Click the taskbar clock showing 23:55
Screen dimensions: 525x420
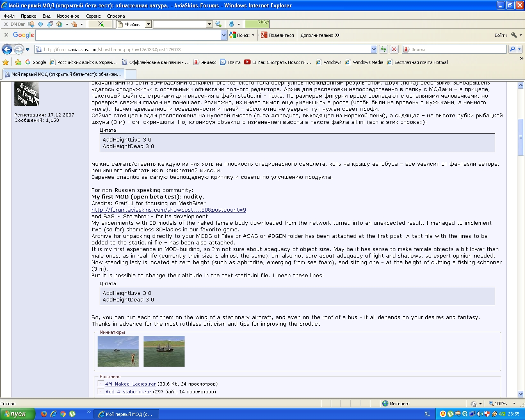click(514, 414)
